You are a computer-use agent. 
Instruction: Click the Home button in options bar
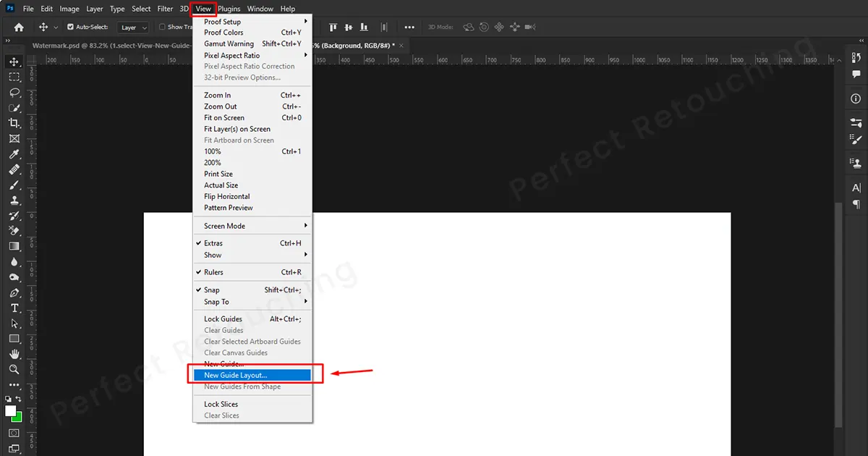[x=19, y=28]
